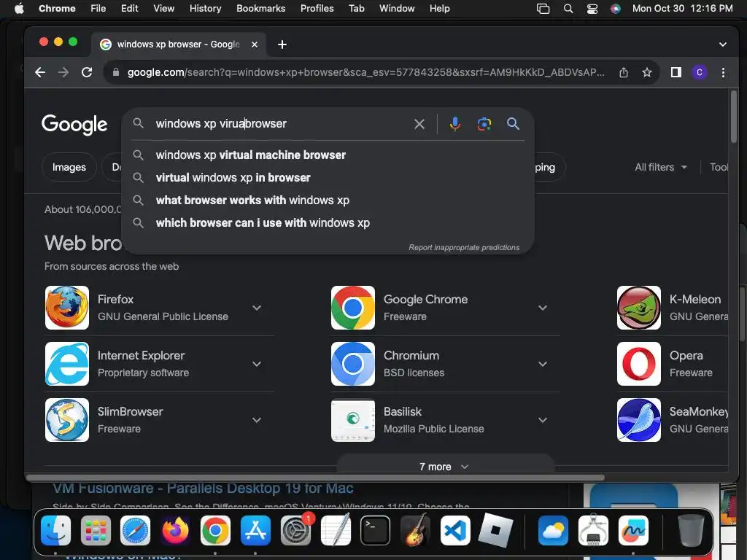
Task: Open Siri from the menu bar
Action: (x=616, y=8)
